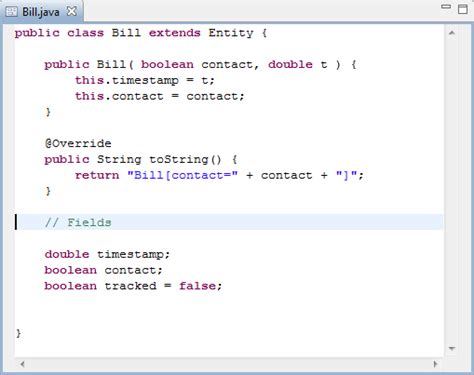The width and height of the screenshot is (474, 375).
Task: Click the 'double t' constructor parameter
Action: tap(298, 64)
